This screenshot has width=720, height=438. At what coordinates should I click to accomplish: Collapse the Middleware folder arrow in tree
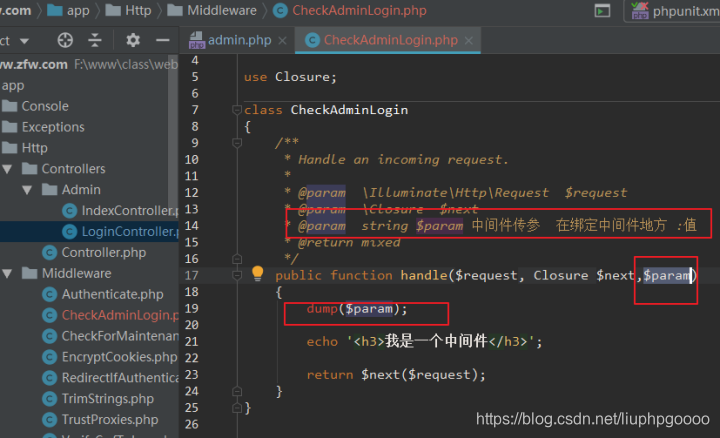(7, 274)
